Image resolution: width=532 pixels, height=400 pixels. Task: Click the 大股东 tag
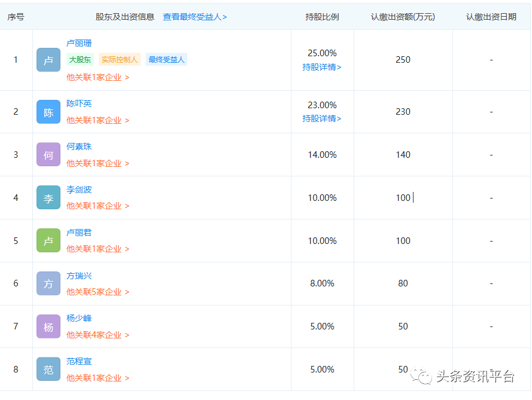point(80,60)
